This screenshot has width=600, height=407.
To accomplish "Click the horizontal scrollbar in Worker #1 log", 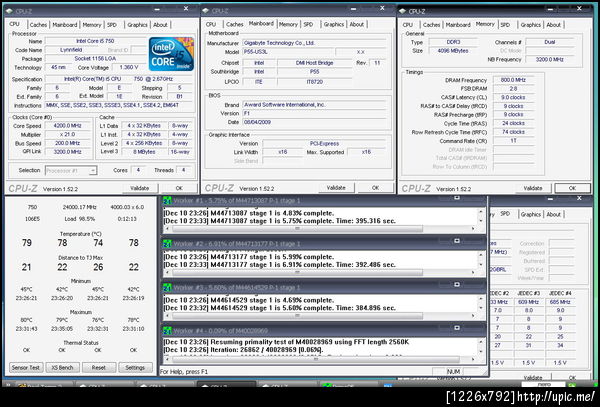I will [x=297, y=229].
